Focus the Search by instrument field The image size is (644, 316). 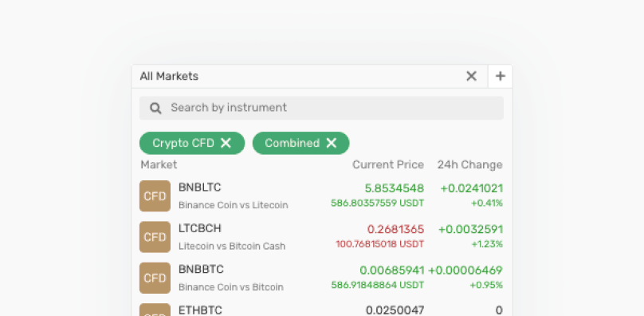coord(321,108)
